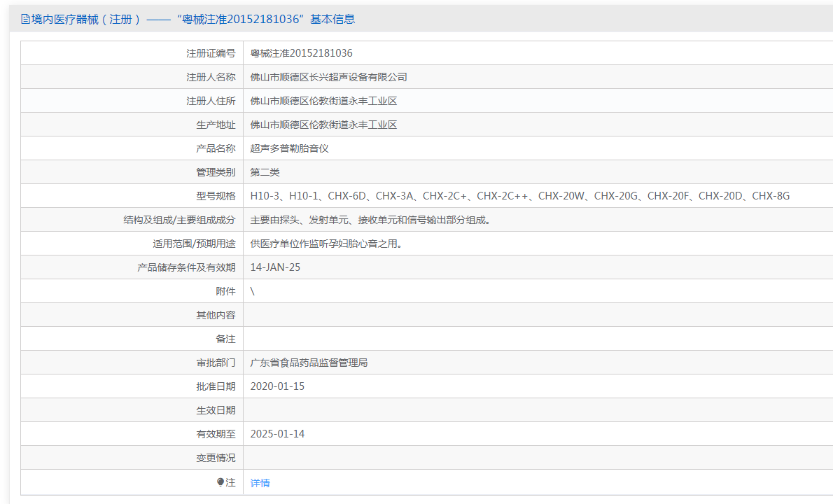Image resolution: width=833 pixels, height=504 pixels.
Task: Select the approval date 2020-01-15
Action: pyautogui.click(x=277, y=386)
